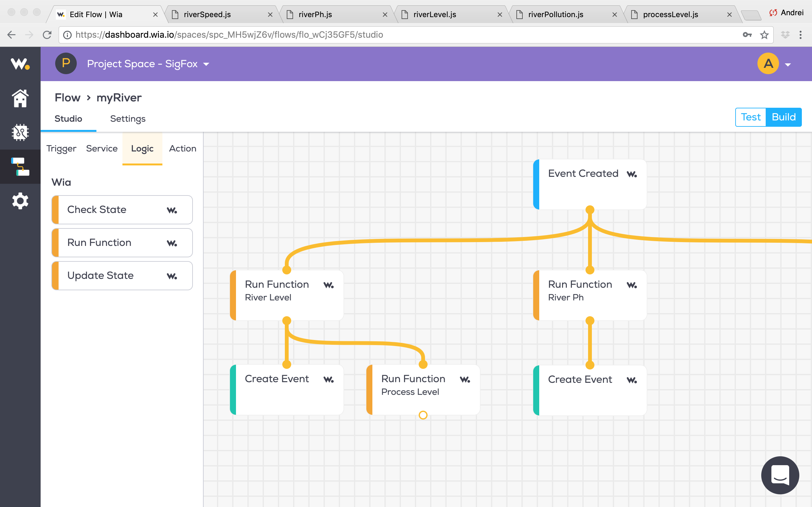Click the key icon in the address bar
This screenshot has width=812, height=507.
(748, 35)
